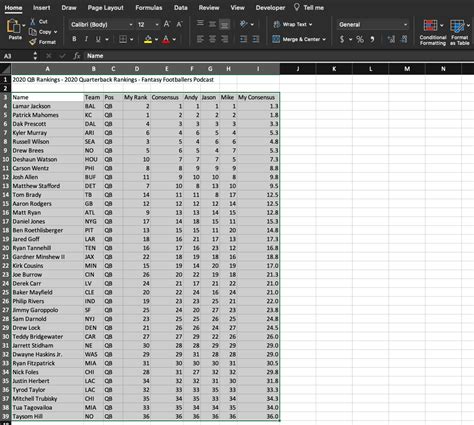The height and width of the screenshot is (425, 474).
Task: Open Conditional Formatting
Action: pyautogui.click(x=433, y=32)
